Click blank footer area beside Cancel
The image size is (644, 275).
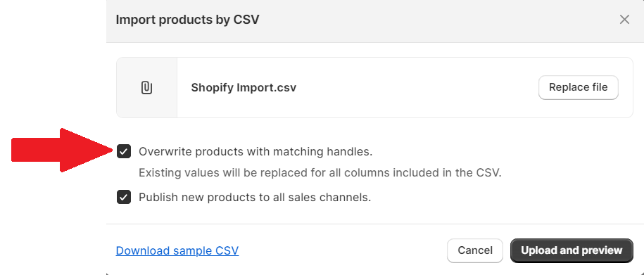(x=341, y=250)
